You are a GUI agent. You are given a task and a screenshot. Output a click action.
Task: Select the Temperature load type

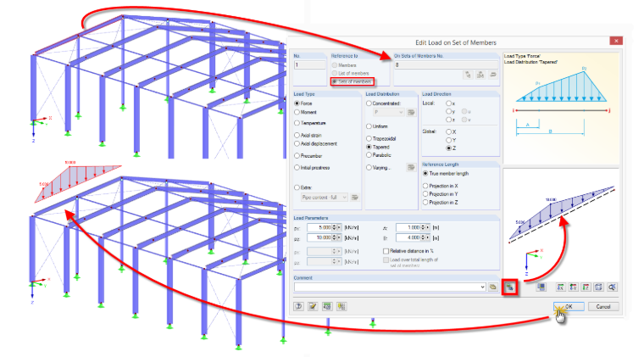click(x=297, y=123)
